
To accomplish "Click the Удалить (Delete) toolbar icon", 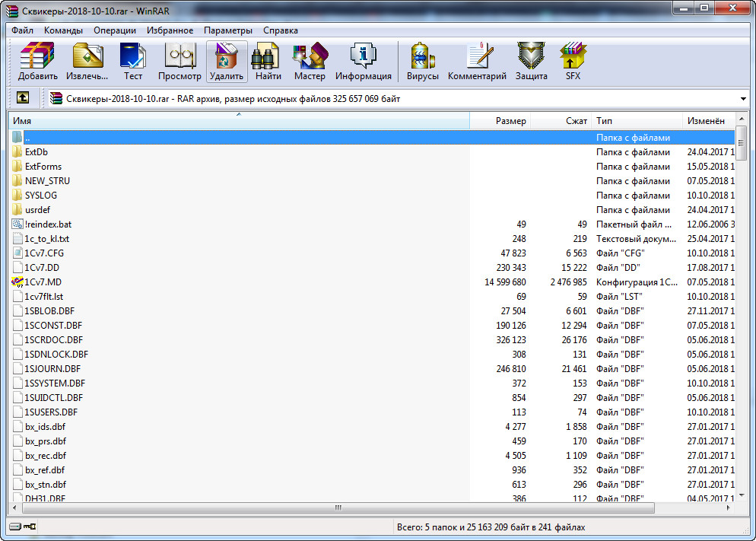I will 227,61.
